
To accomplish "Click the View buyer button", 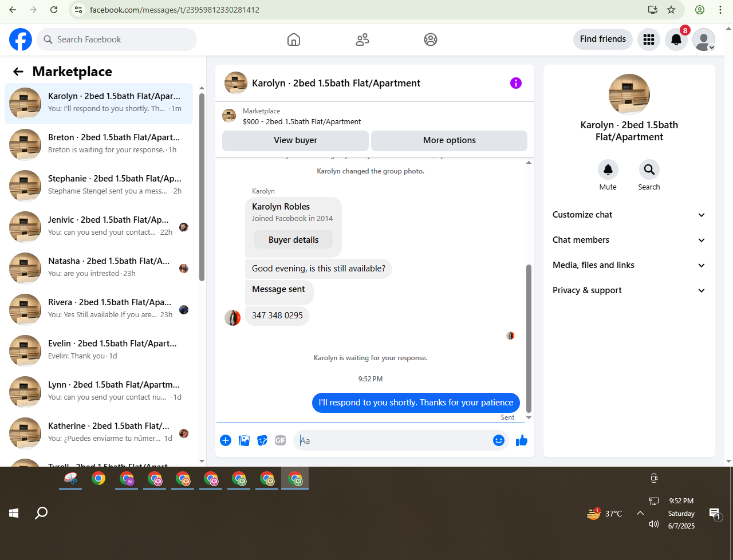I will pos(295,140).
